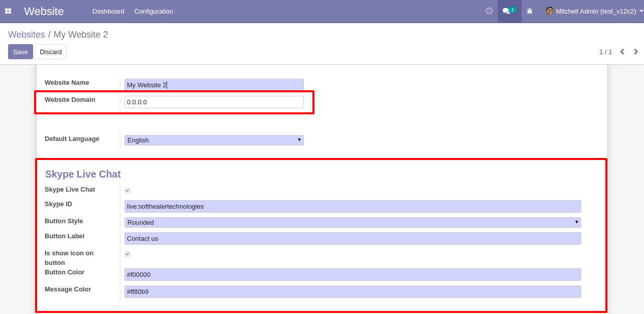The height and width of the screenshot is (314, 644).
Task: Click the Skype Live Chat section heading
Action: click(x=83, y=174)
